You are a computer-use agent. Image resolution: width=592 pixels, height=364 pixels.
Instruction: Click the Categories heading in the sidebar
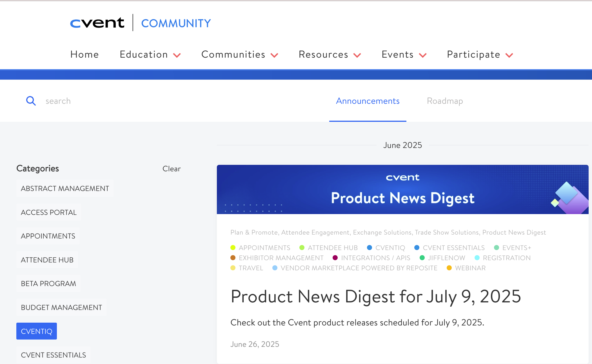point(38,168)
